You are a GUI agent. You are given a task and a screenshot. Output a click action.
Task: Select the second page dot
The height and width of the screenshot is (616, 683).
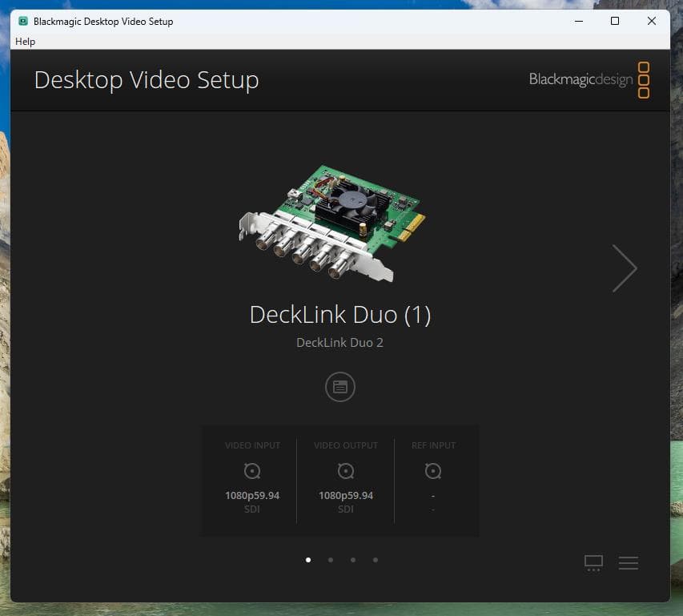[x=331, y=560]
